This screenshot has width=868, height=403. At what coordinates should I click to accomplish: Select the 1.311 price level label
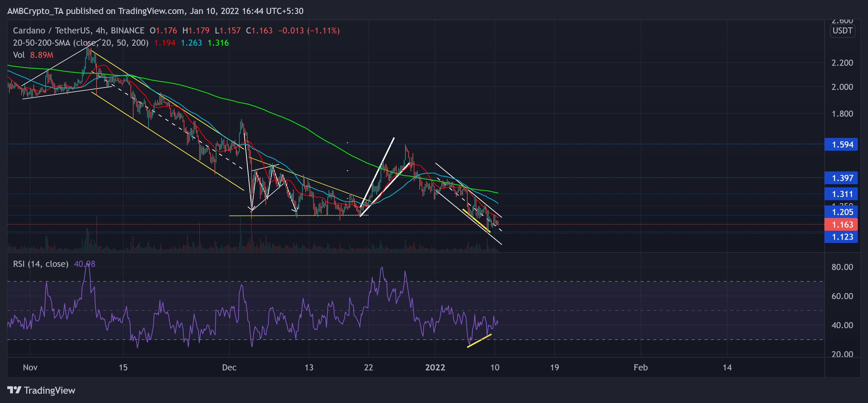point(841,194)
